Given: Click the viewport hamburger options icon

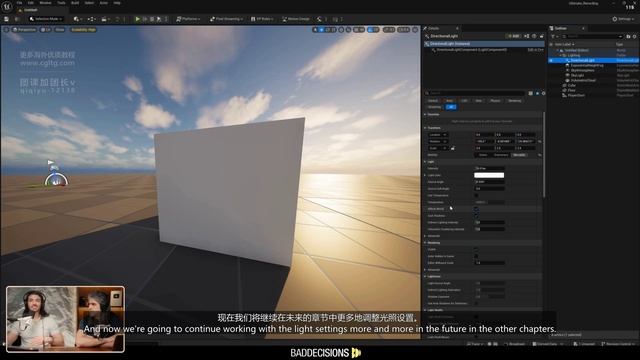Looking at the screenshot, I should pyautogui.click(x=6, y=30).
